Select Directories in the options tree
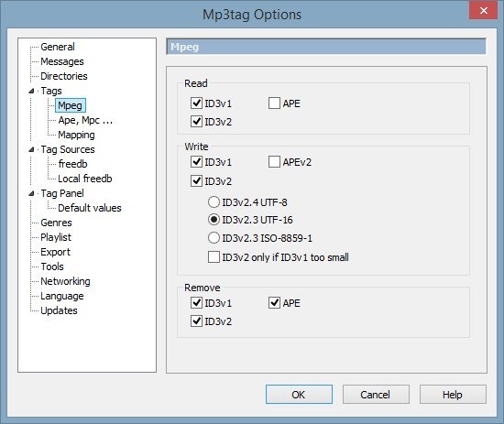504x424 pixels. pyautogui.click(x=64, y=76)
